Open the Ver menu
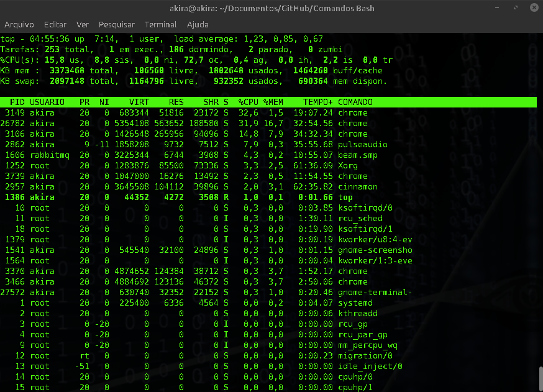The height and width of the screenshot is (392, 543). [83, 25]
